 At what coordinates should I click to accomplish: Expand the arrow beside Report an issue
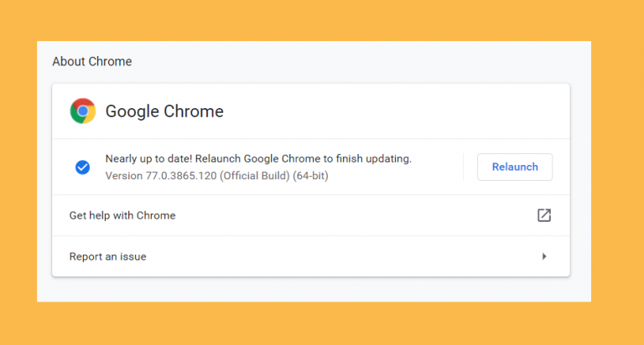click(x=544, y=256)
